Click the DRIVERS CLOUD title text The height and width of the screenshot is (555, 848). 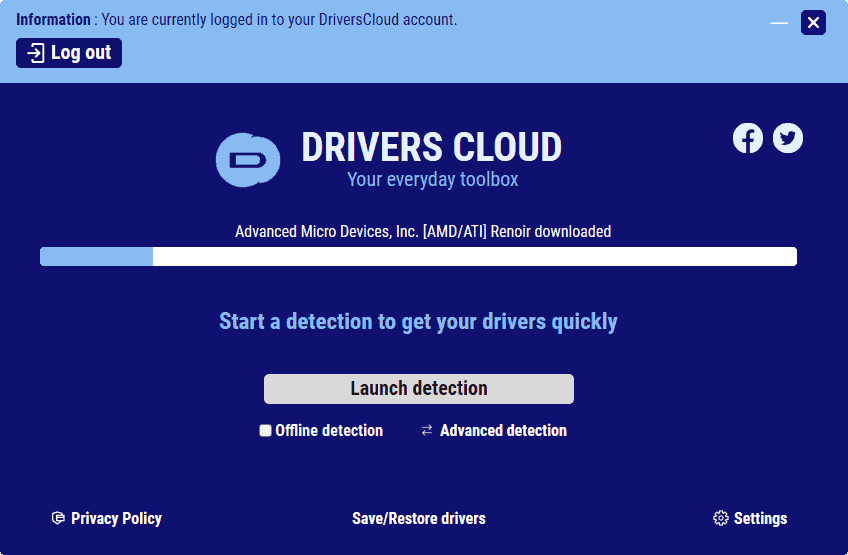(432, 147)
